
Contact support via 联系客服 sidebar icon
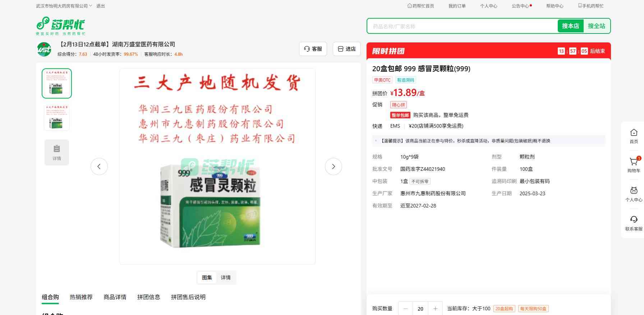pos(634,223)
